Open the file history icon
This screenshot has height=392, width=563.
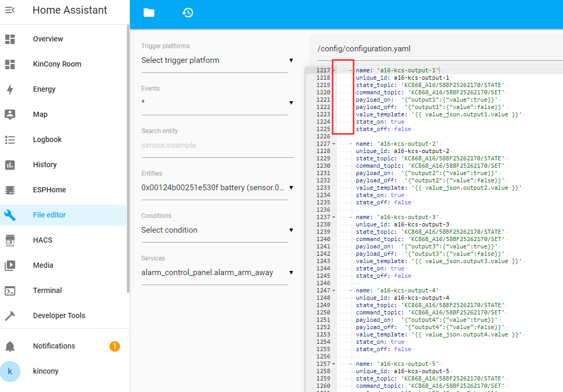[188, 13]
